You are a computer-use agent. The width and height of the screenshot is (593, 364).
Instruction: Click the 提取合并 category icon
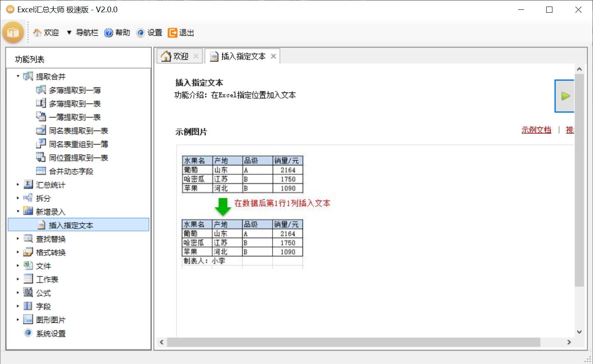tap(28, 76)
